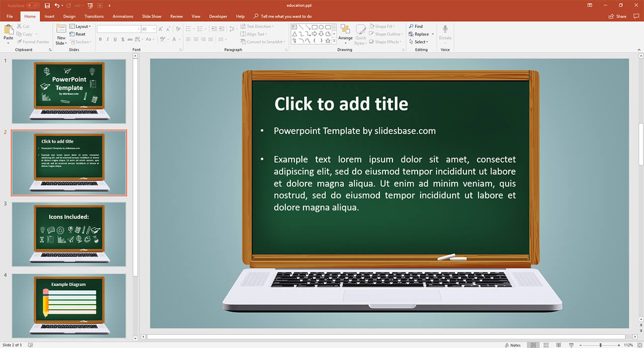Screen dimensions: 644x348
Task: Switch to Slide Sorter view icon
Action: [546, 345]
